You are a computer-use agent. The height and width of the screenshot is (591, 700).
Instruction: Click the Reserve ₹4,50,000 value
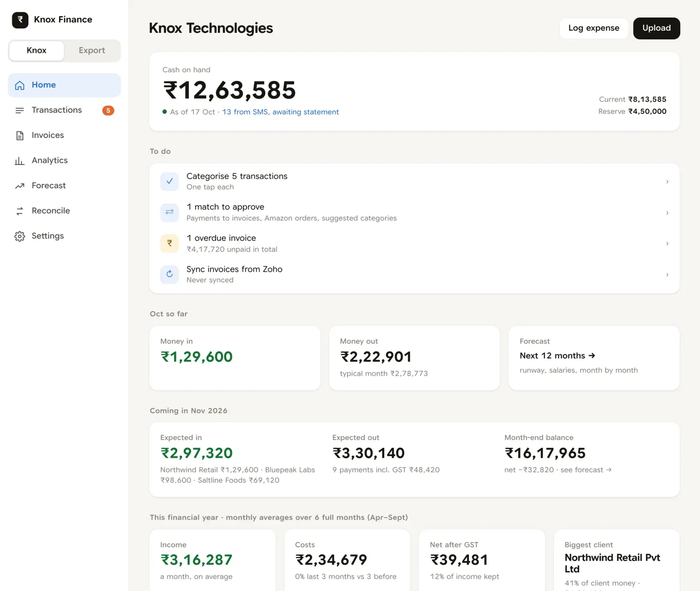[x=647, y=111]
